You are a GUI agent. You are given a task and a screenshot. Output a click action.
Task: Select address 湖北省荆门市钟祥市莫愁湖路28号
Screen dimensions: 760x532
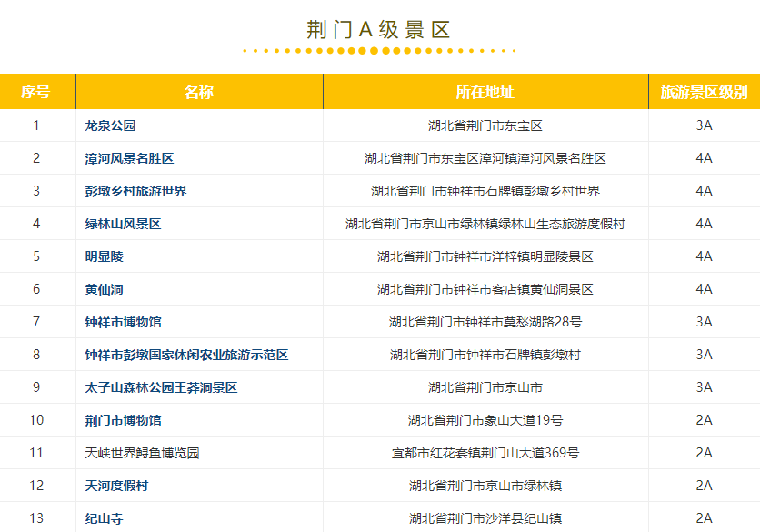(485, 322)
